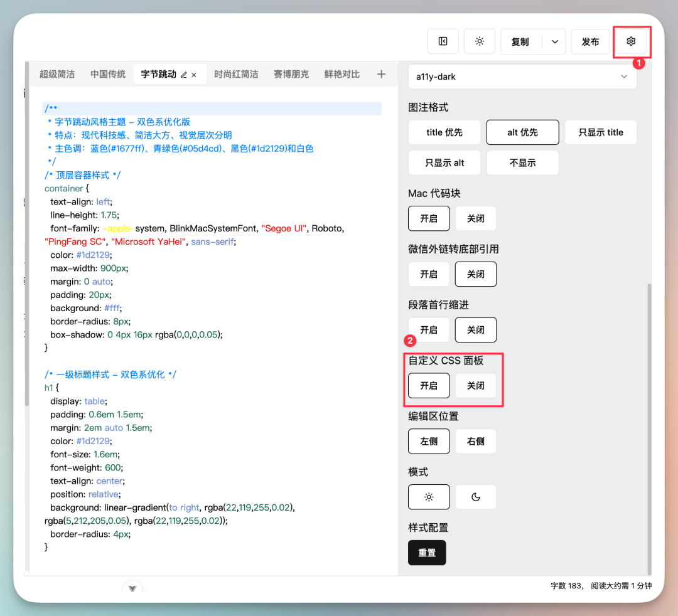Click the sun theme icon in the top toolbar
Image resolution: width=678 pixels, height=616 pixels.
coord(480,41)
